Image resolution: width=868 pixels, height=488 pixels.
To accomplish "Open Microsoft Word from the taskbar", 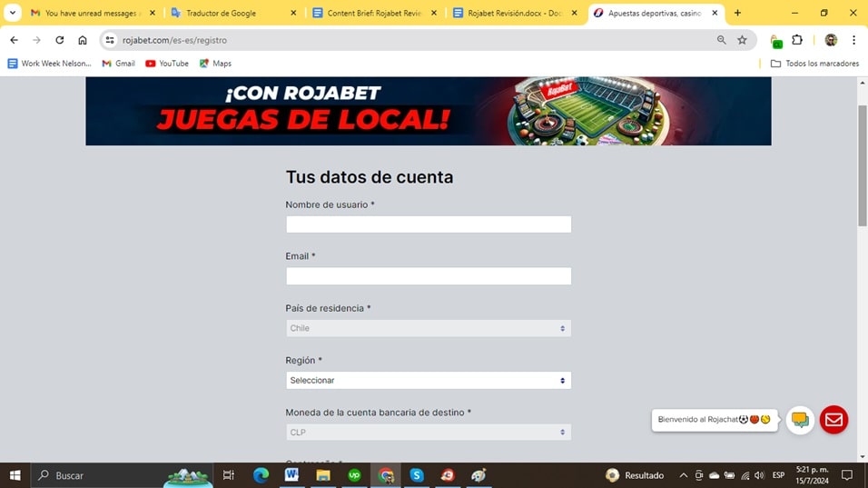I will pos(291,475).
